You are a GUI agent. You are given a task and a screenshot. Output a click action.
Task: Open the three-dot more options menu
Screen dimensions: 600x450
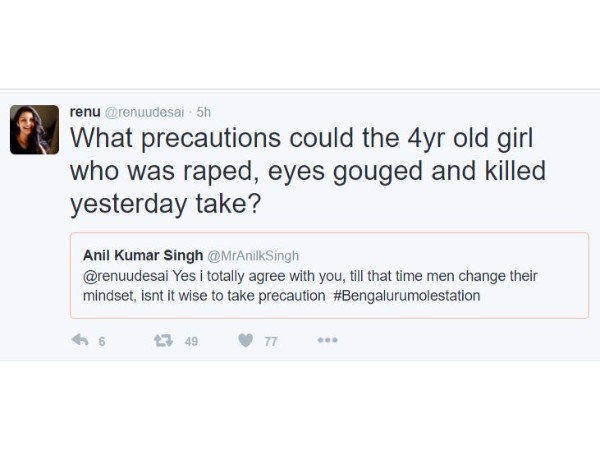327,341
